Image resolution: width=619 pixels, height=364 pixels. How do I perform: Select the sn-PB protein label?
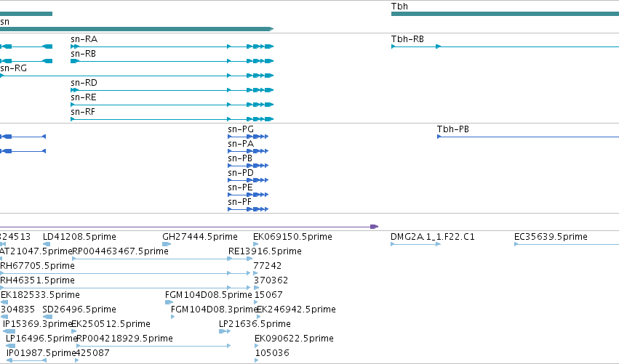(240, 158)
